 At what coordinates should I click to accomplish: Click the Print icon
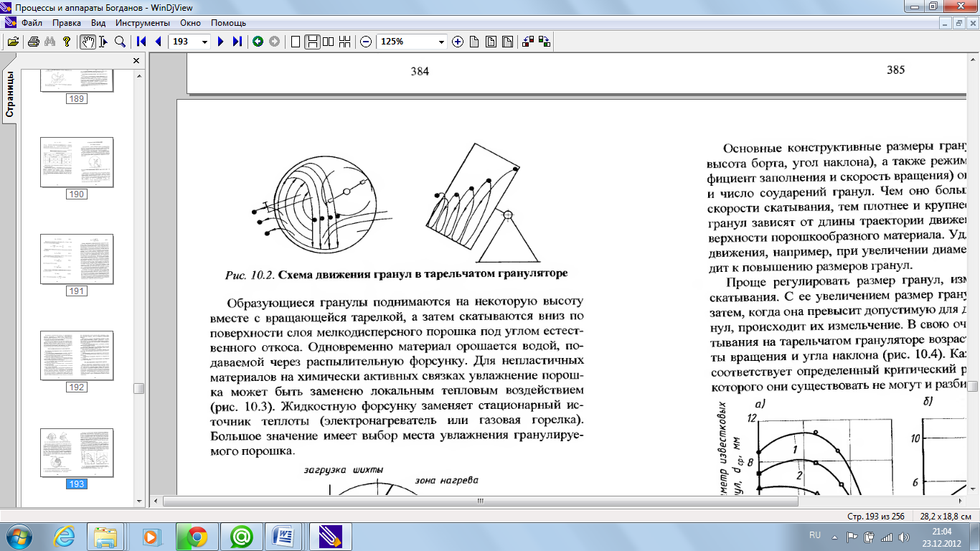pyautogui.click(x=33, y=42)
